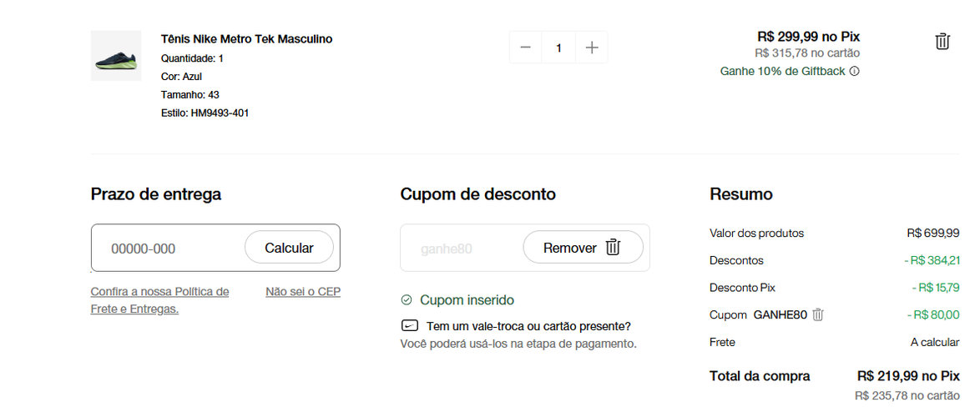Screen dimensions: 980x417
Task: Click the Giftback info icon
Action: [855, 71]
